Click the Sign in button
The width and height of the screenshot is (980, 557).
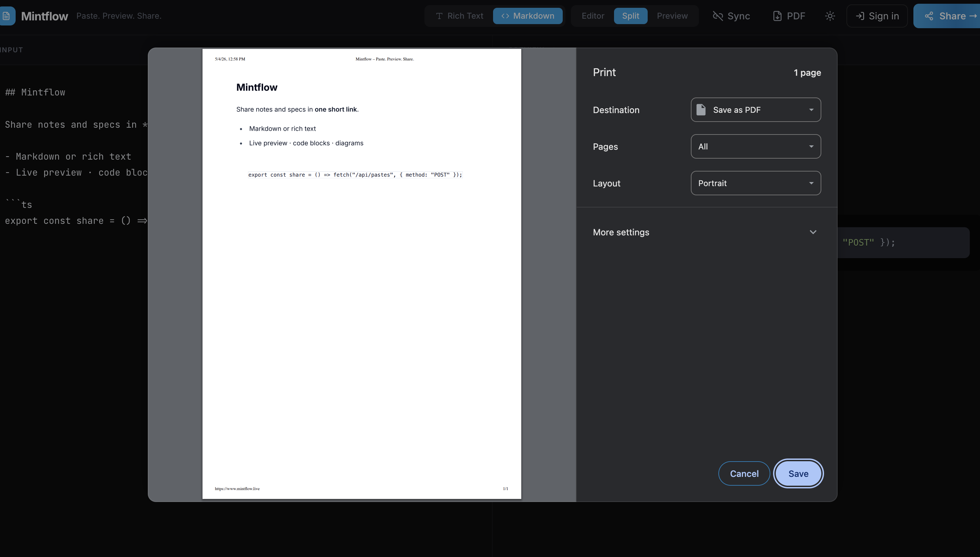click(877, 16)
